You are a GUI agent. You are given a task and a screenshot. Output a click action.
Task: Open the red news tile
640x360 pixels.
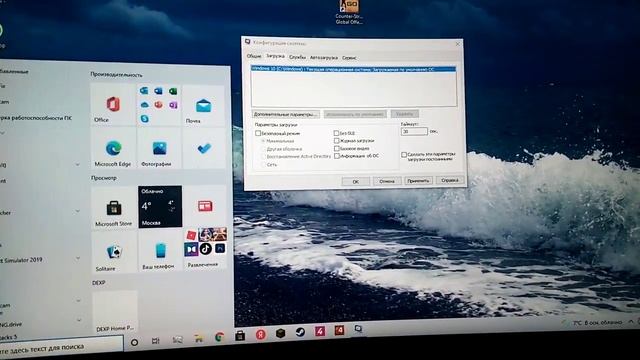[x=205, y=206]
